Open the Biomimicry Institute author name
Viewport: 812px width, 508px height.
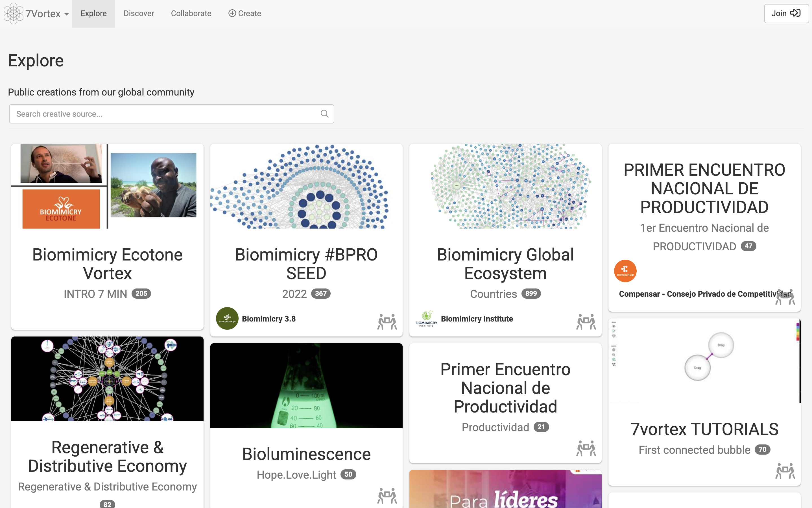(x=477, y=319)
